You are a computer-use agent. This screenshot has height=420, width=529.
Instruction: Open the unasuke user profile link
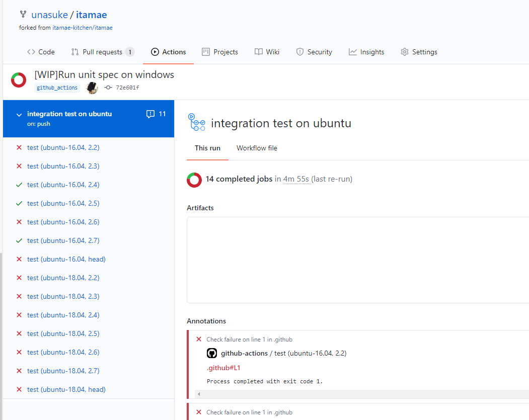pos(50,15)
